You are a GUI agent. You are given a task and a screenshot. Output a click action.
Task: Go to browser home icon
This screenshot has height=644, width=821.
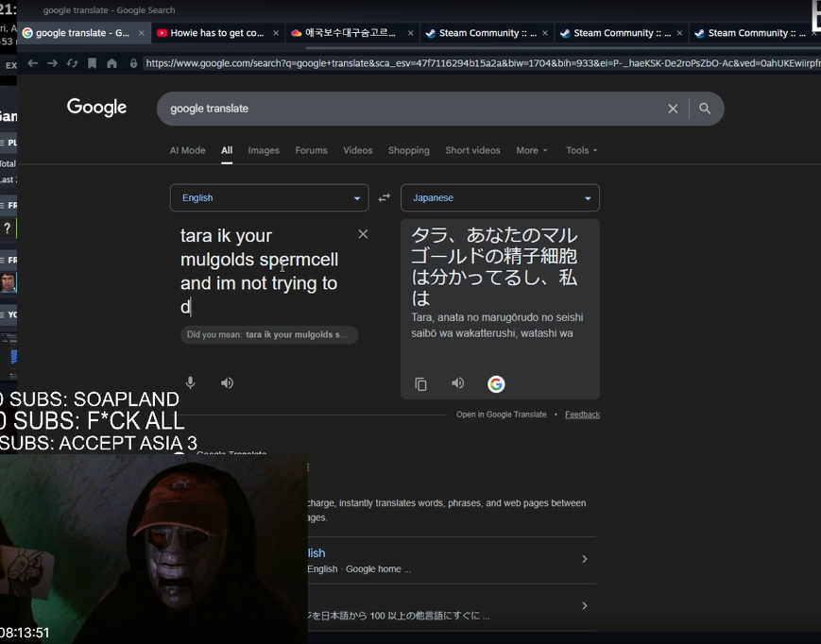[x=111, y=63]
